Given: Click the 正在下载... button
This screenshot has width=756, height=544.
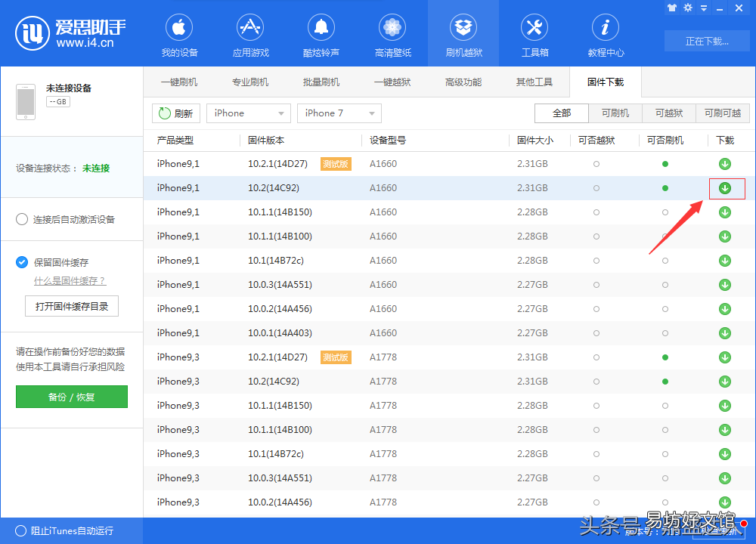Looking at the screenshot, I should [707, 42].
